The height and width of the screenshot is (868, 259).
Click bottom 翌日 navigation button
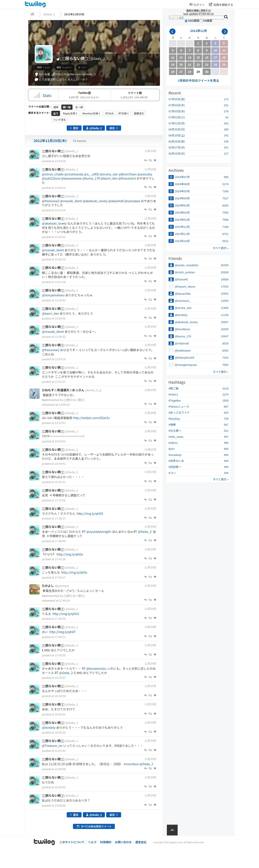click(x=74, y=815)
